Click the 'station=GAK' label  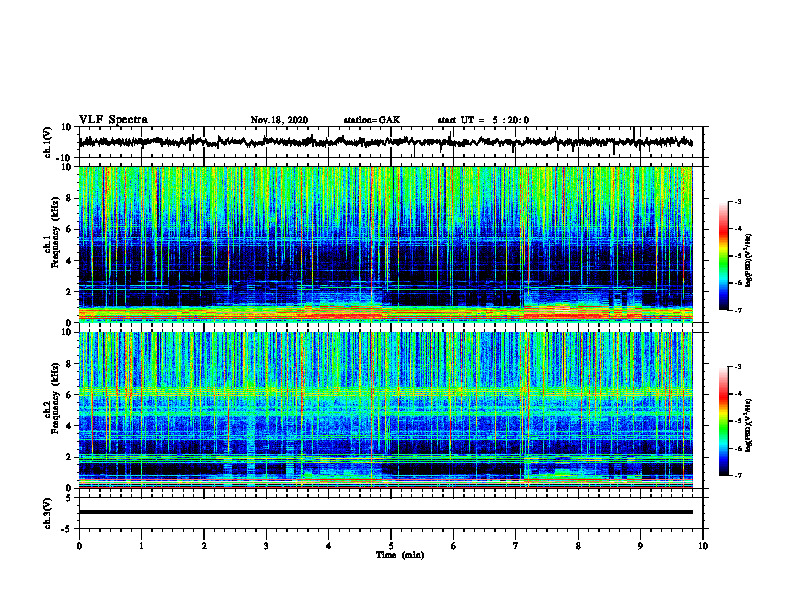point(372,120)
